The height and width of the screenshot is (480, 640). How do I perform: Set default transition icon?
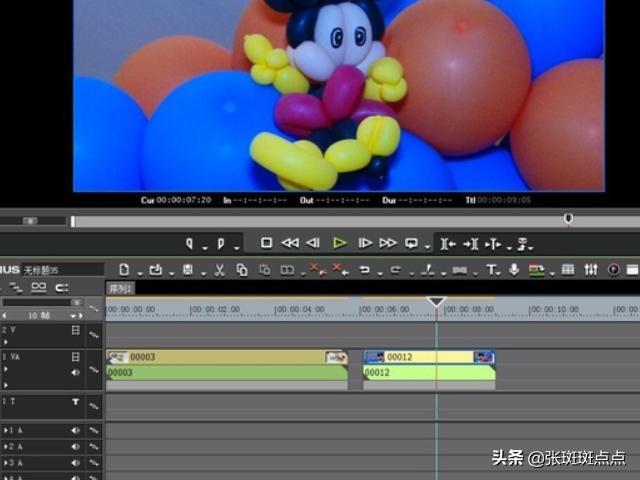(x=460, y=270)
